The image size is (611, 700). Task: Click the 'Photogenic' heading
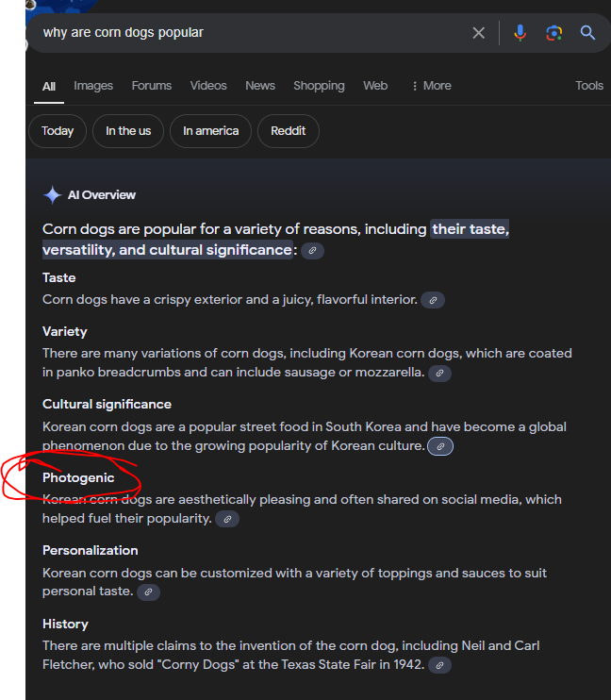[x=78, y=477]
